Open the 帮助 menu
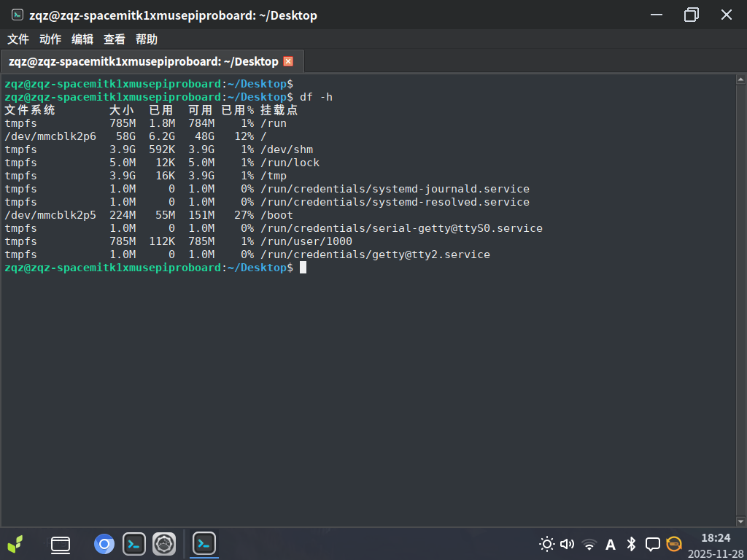747x560 pixels. coord(146,39)
